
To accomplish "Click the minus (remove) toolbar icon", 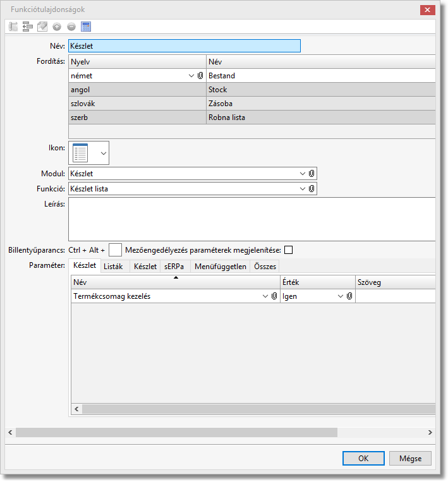I will coord(71,27).
